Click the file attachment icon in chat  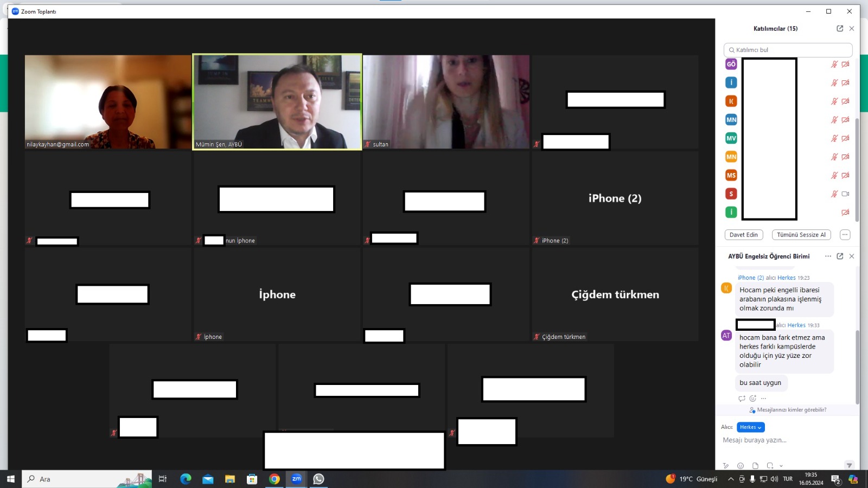(755, 465)
